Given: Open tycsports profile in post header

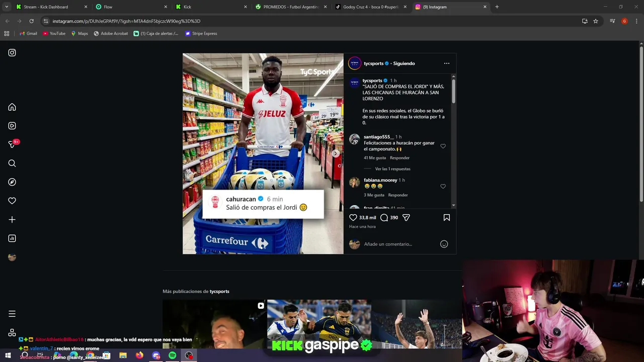Looking at the screenshot, I should (373, 63).
